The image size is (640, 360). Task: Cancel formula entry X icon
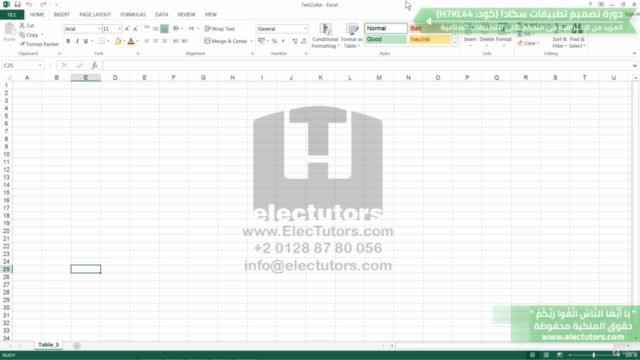(64, 65)
